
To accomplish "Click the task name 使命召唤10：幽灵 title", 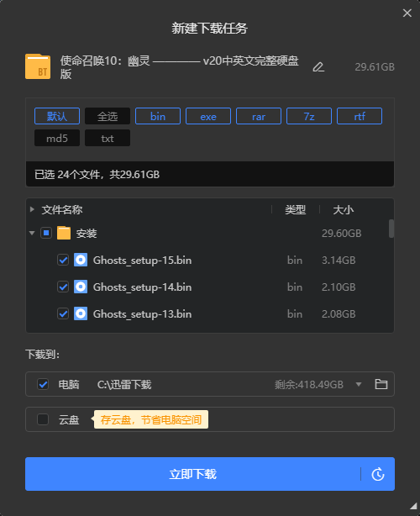I will 179,67.
